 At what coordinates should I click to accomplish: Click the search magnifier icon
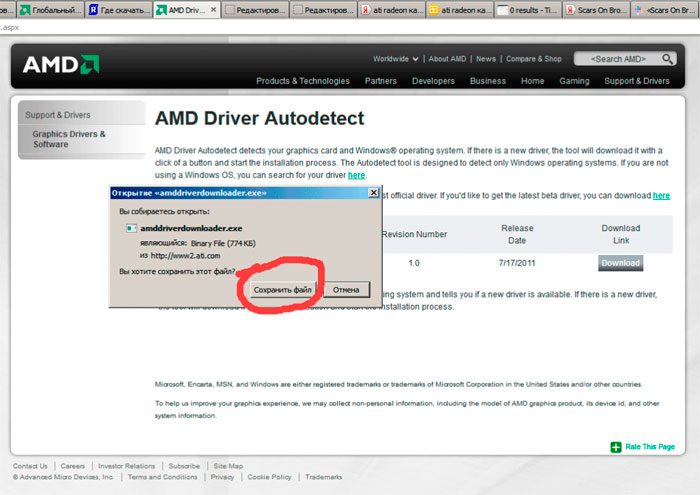click(x=667, y=59)
